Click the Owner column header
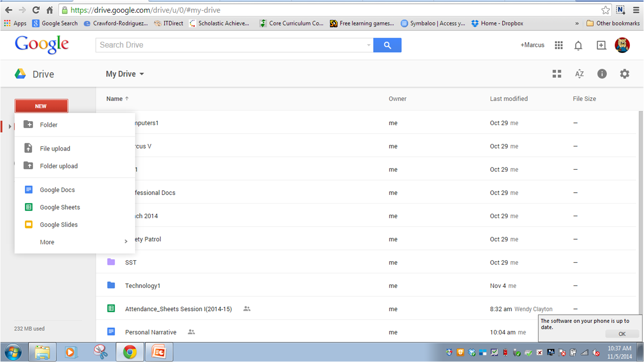 pos(398,99)
